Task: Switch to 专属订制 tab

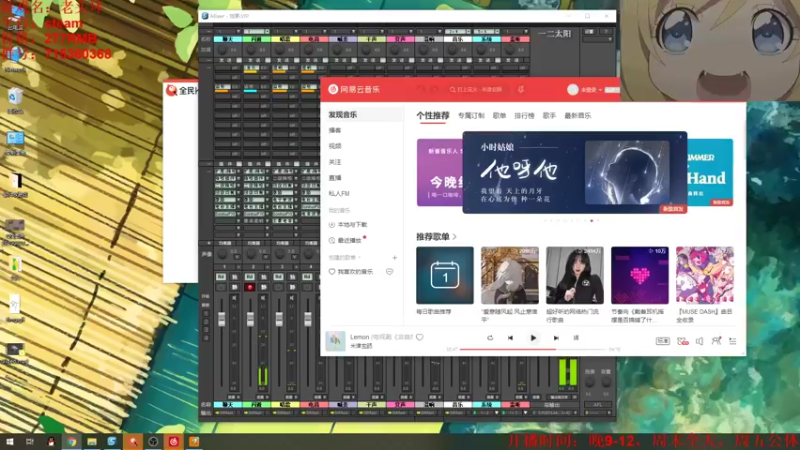Action: tap(471, 116)
